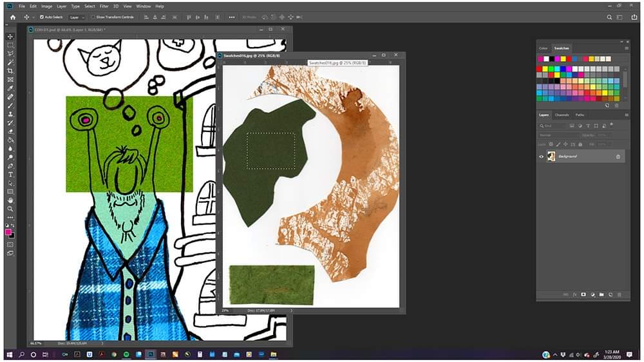Select the Move tool in the toolbox
Image resolution: width=644 pixels, height=362 pixels.
click(x=10, y=37)
